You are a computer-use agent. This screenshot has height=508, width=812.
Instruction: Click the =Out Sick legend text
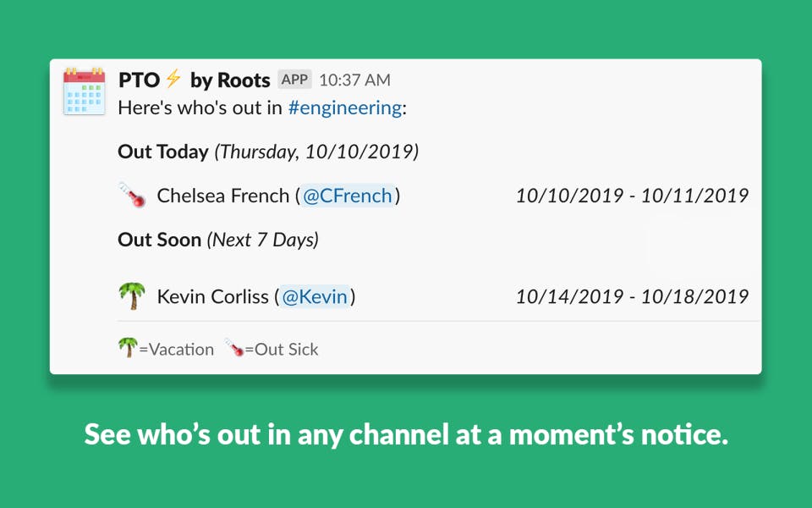coord(282,349)
